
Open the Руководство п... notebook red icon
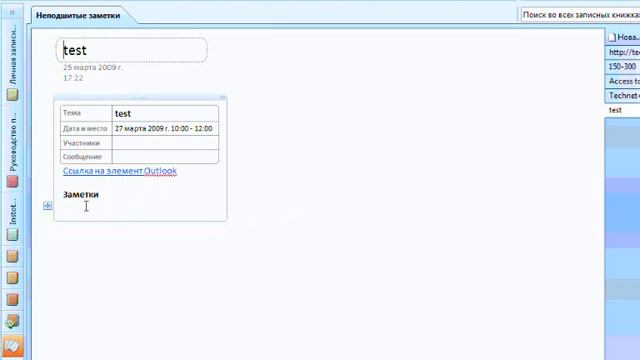(x=12, y=181)
